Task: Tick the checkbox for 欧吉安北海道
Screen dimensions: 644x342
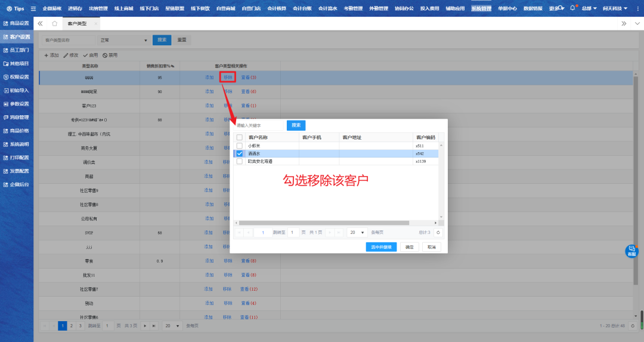Action: point(240,161)
